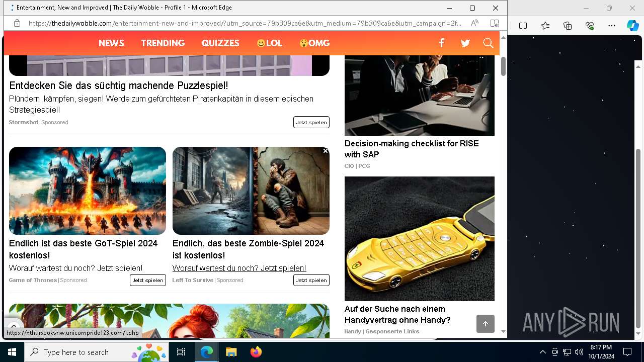Click Jetzt spielen for Left To Survive
This screenshot has width=644, height=362.
pyautogui.click(x=311, y=280)
